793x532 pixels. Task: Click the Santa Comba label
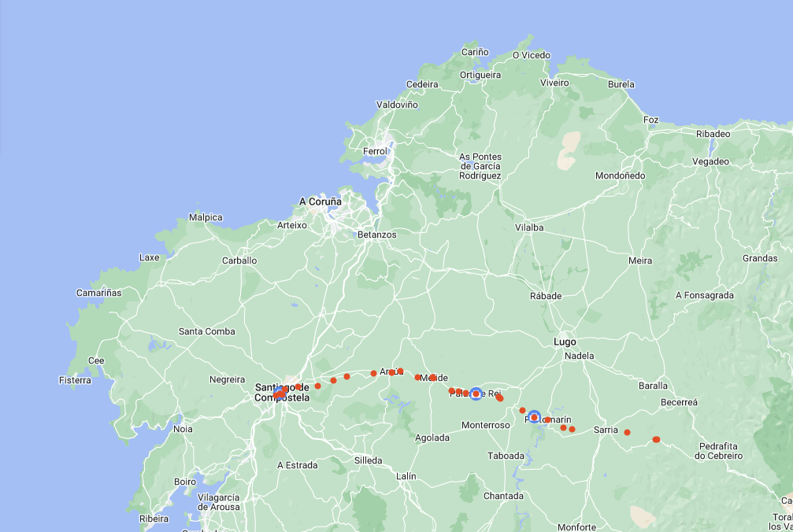(x=207, y=332)
